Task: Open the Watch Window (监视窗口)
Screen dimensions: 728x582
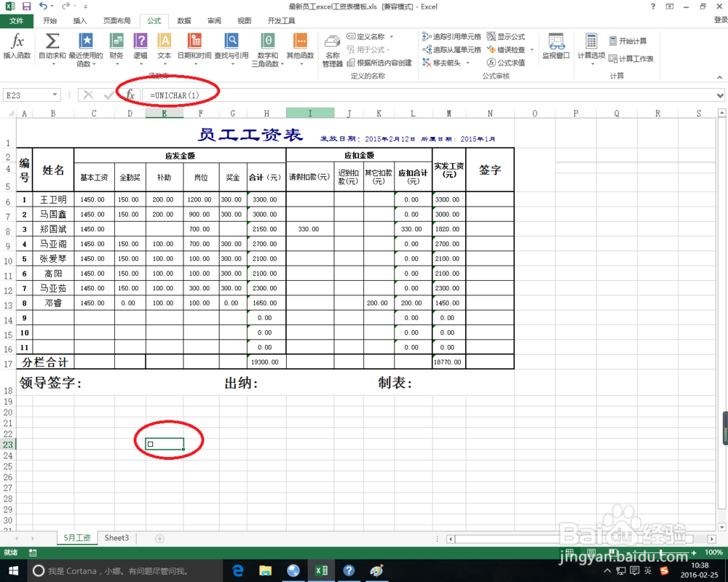Action: [555, 47]
